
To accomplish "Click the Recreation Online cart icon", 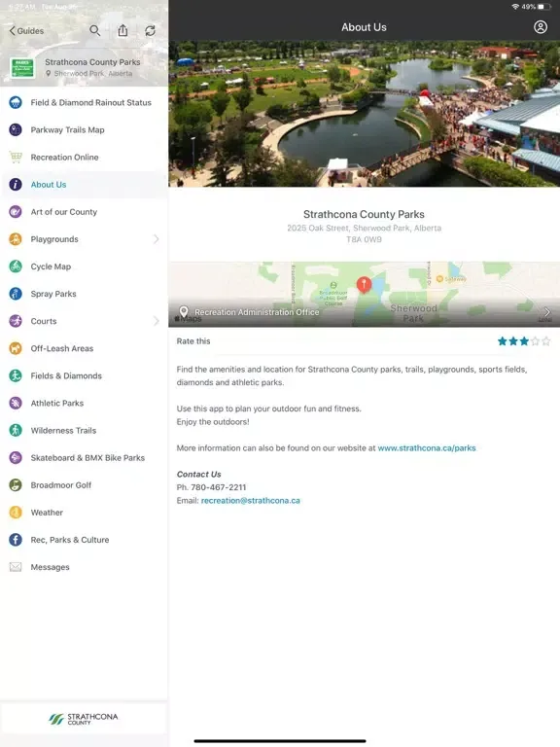I will pos(16,158).
